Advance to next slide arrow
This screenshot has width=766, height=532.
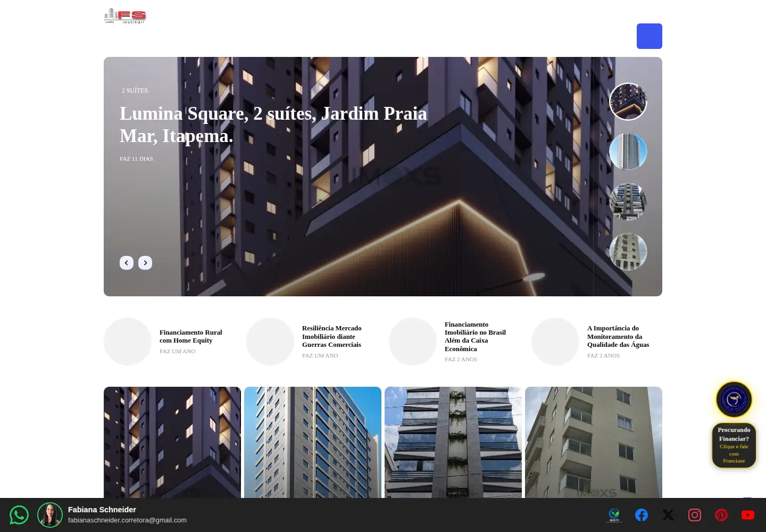tap(145, 263)
